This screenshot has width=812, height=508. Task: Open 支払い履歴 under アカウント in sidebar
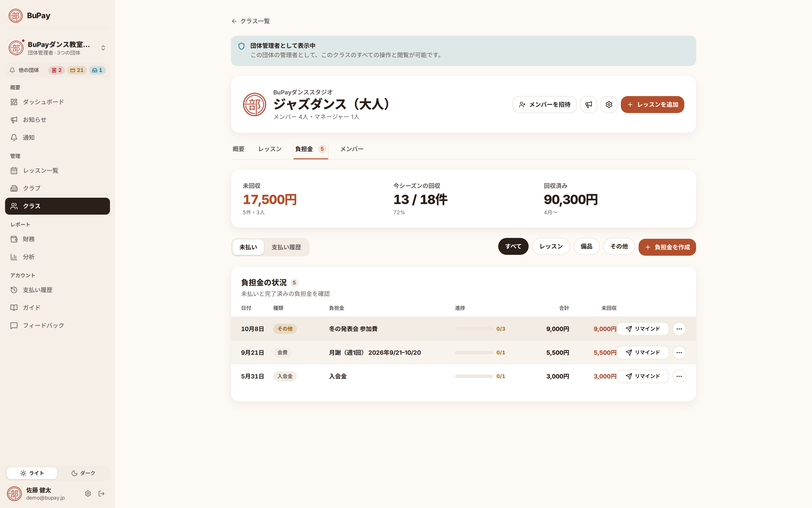pyautogui.click(x=57, y=290)
